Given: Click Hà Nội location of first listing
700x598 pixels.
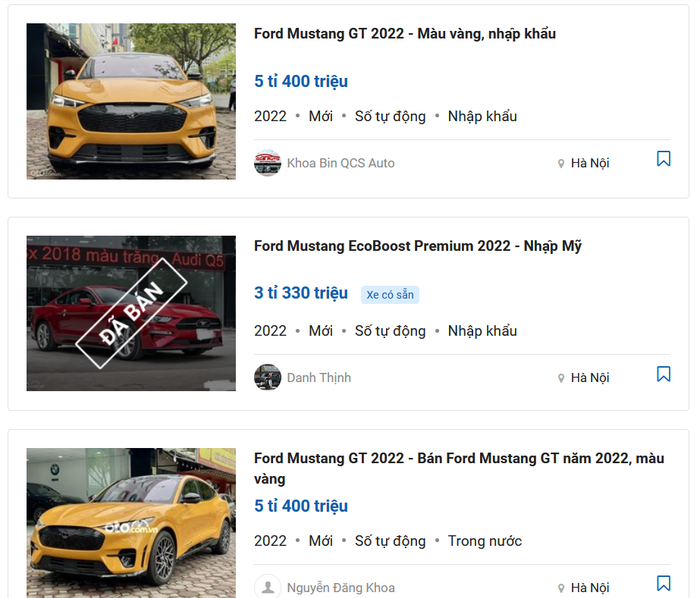Looking at the screenshot, I should click(590, 163).
